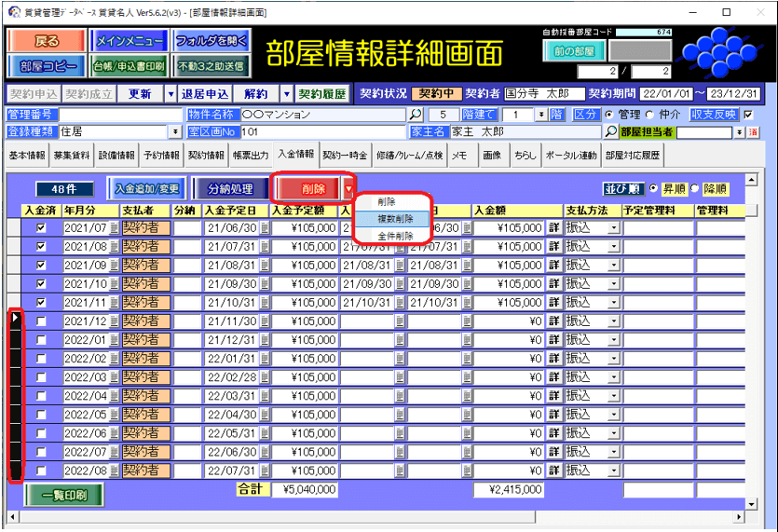The width and height of the screenshot is (778, 532).
Task: Click the magnifier icon next to 部屋担当者
Action: [611, 132]
